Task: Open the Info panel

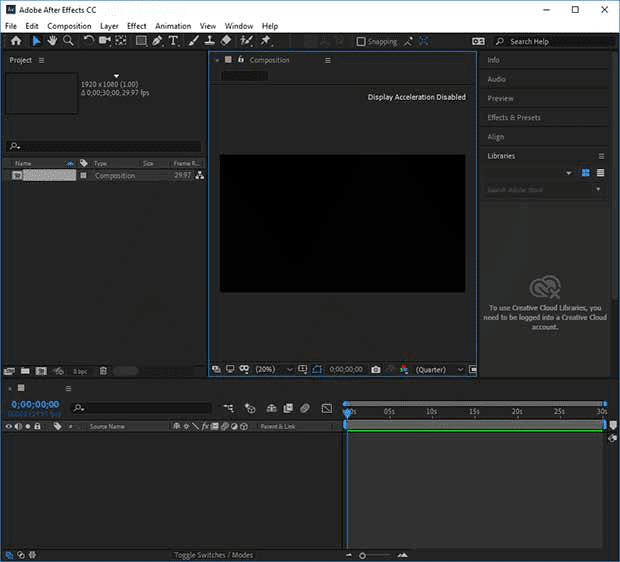Action: [493, 60]
